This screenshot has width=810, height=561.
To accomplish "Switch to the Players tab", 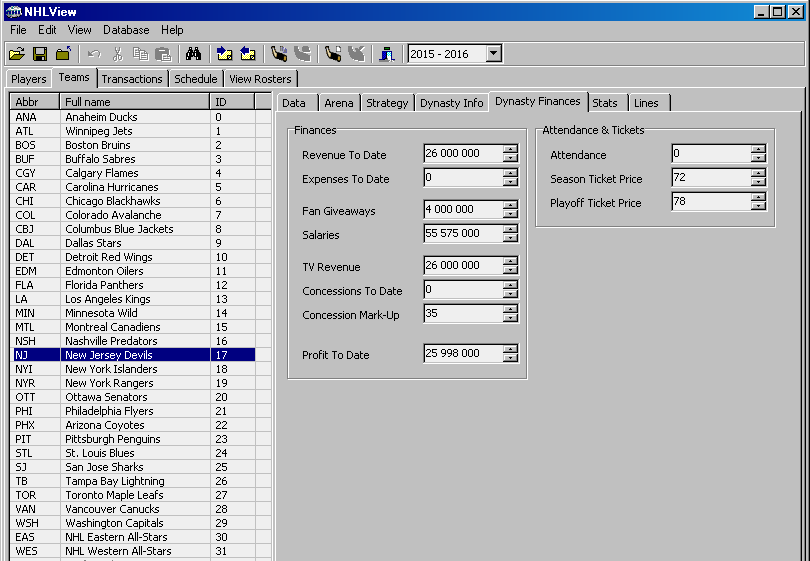I will click(x=28, y=79).
